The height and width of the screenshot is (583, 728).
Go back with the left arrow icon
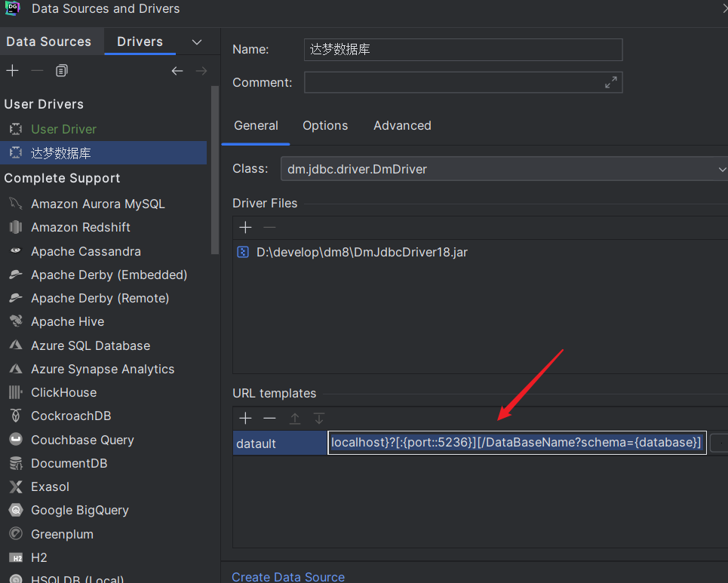(177, 71)
